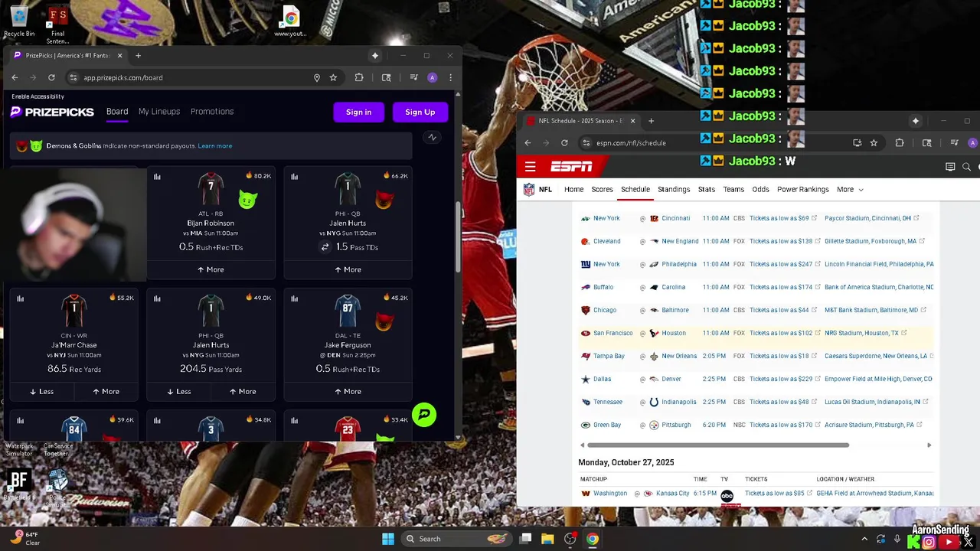Open stats chart icon on Jalen Hurts Pass TDs card
980x551 pixels.
[x=294, y=177]
